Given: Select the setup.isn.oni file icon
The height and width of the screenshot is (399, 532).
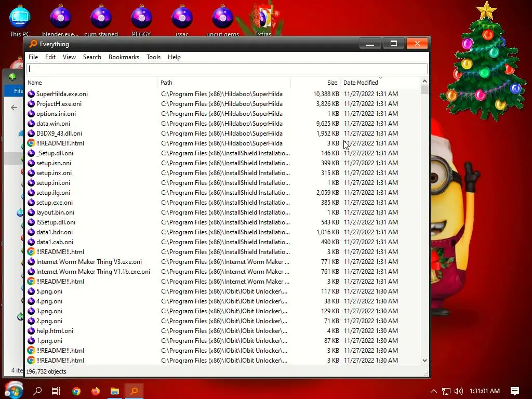Looking at the screenshot, I should 31,163.
